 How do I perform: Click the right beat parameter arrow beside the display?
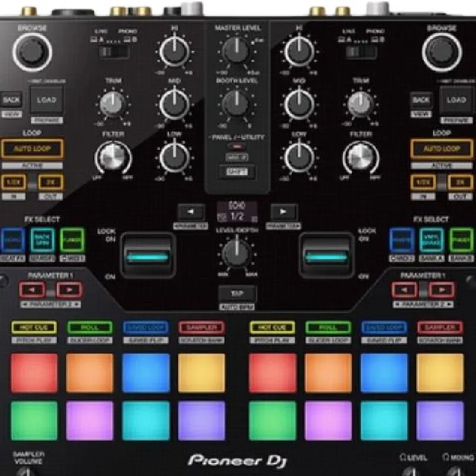click(284, 212)
